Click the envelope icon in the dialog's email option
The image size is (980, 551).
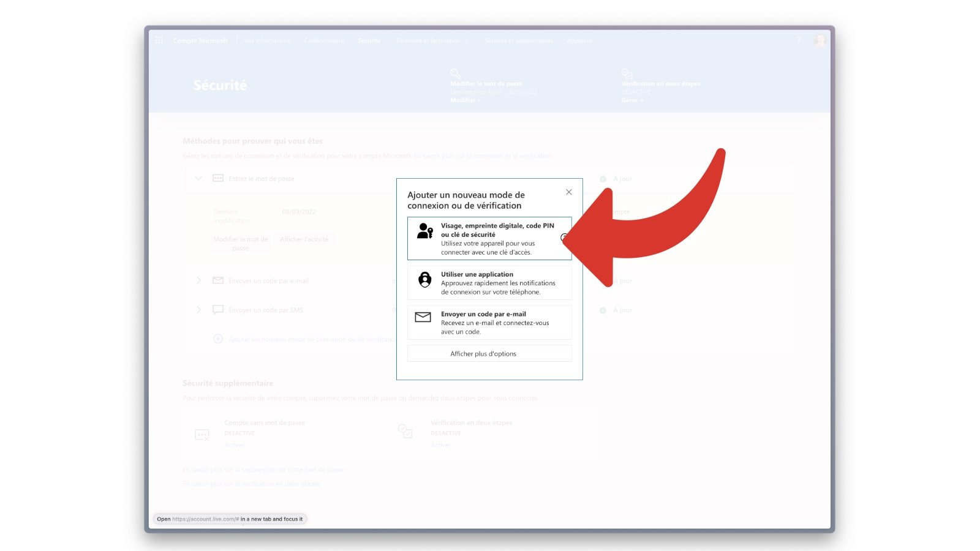(424, 317)
